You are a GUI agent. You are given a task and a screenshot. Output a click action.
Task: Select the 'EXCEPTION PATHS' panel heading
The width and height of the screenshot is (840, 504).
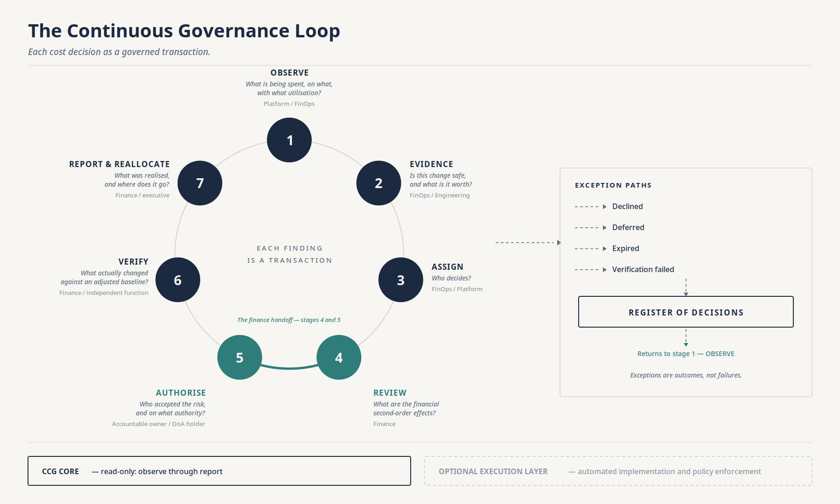click(x=613, y=185)
